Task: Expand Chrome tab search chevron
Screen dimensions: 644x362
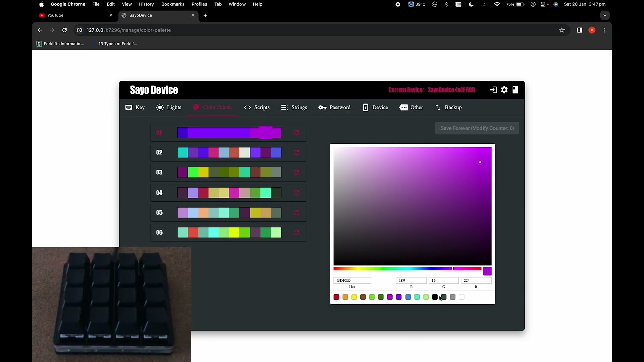Action: click(605, 15)
